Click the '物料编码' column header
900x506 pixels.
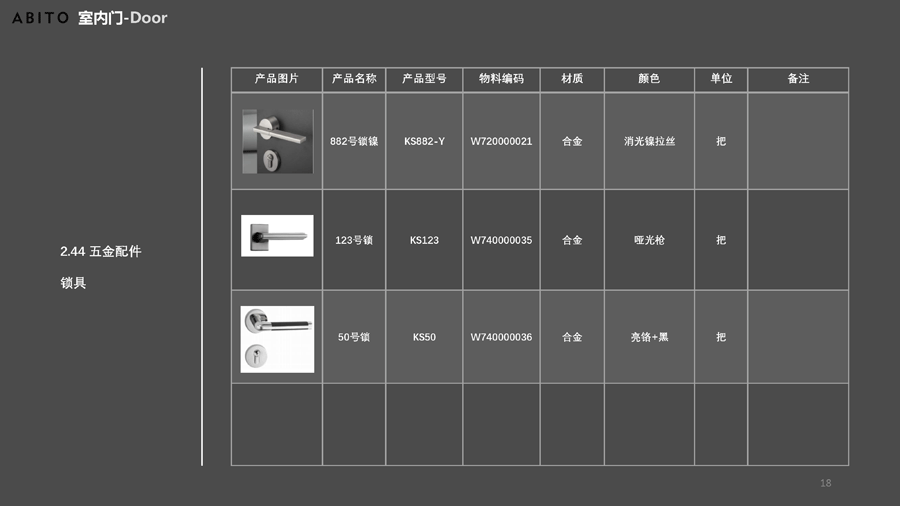501,79
